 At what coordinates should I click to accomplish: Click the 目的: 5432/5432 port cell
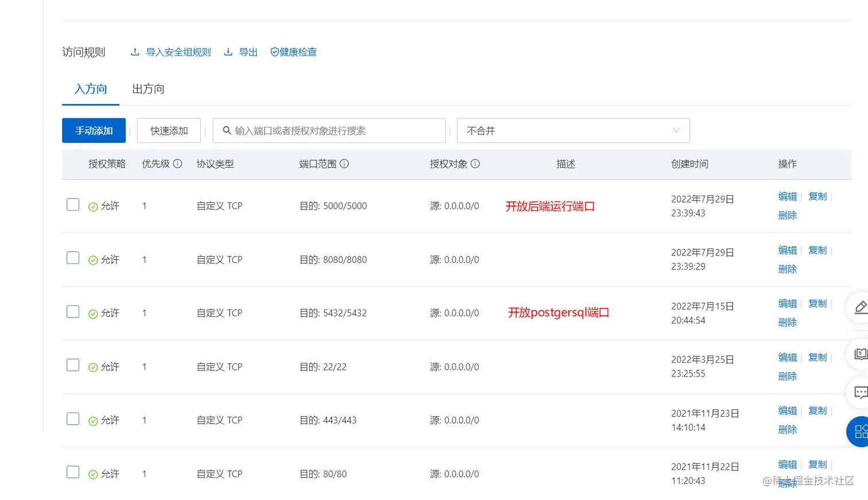point(333,313)
